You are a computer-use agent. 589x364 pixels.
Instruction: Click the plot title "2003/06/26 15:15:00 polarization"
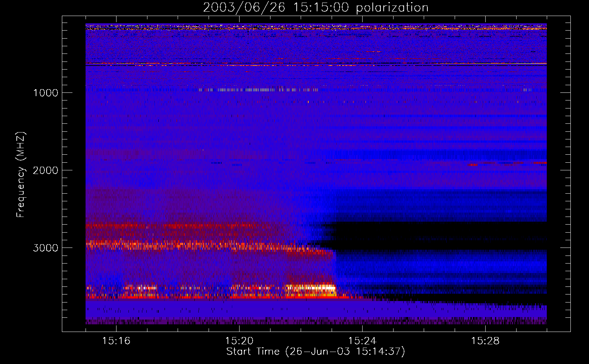(x=316, y=7)
